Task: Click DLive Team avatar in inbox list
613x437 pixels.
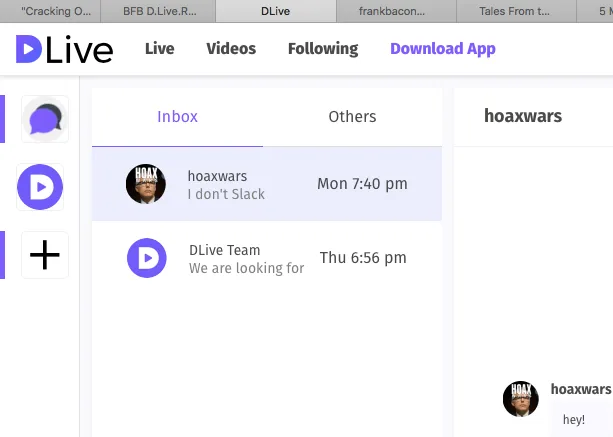Action: click(x=147, y=258)
